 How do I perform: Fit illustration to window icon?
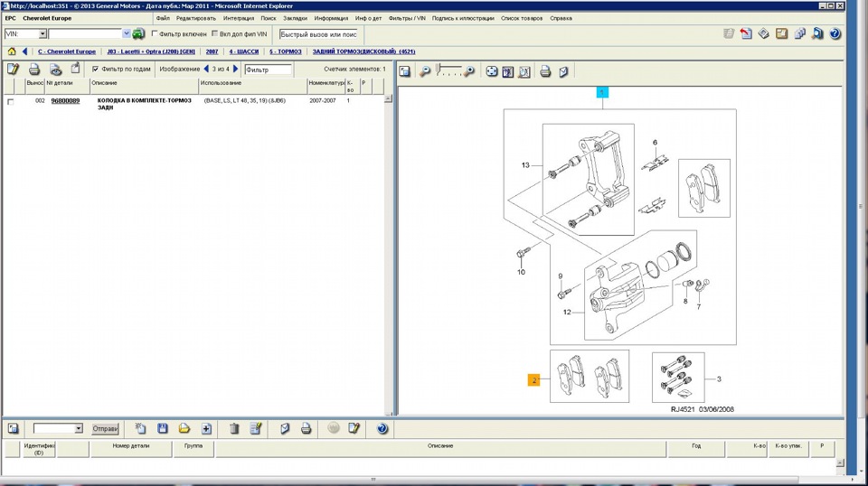point(492,71)
